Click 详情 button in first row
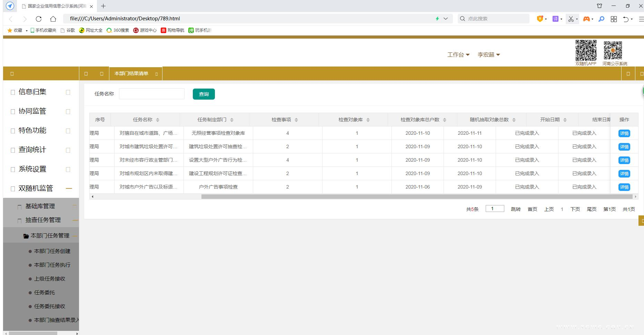 [624, 133]
